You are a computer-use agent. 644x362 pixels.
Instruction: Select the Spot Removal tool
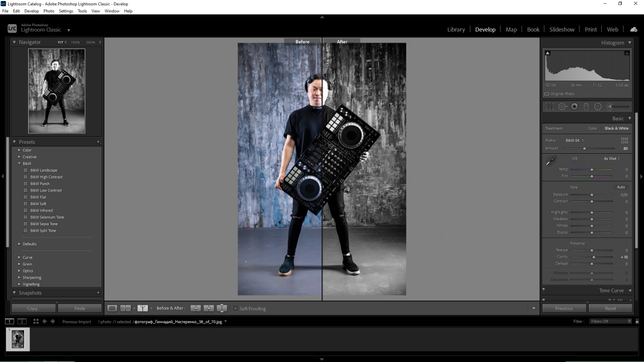(x=562, y=107)
